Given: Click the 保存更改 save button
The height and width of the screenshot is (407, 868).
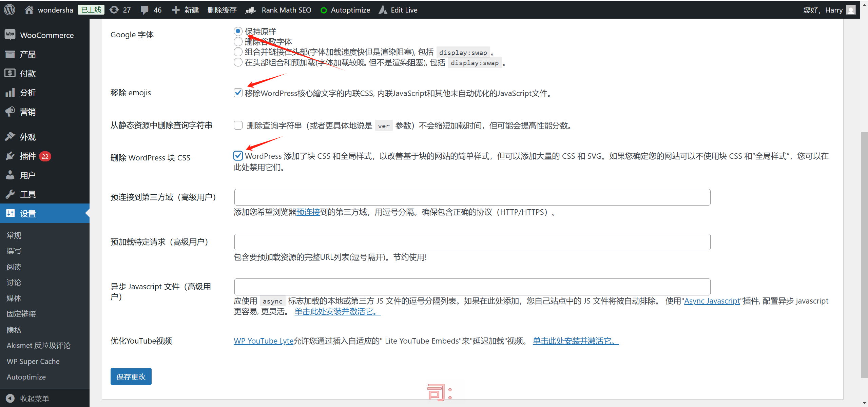Looking at the screenshot, I should (x=131, y=376).
